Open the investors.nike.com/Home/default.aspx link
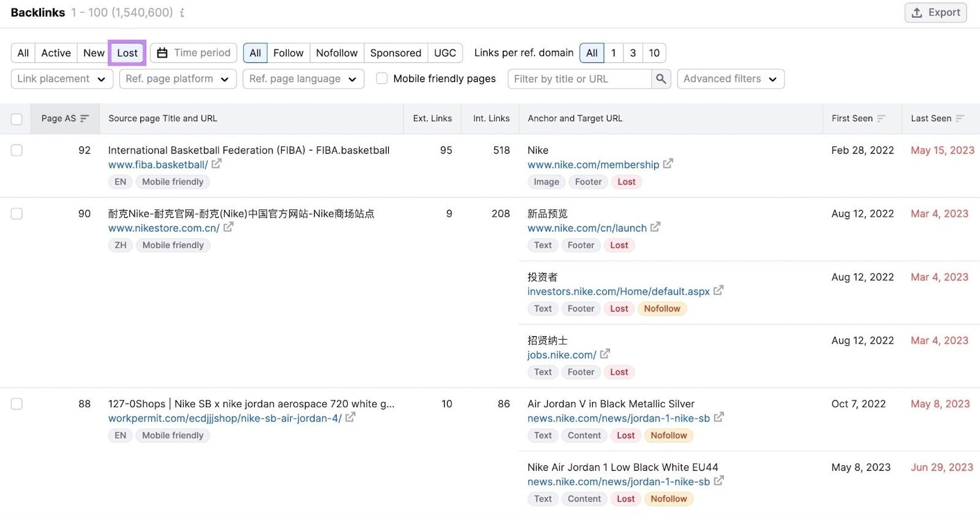Viewport: 980px width, 513px height. tap(619, 291)
